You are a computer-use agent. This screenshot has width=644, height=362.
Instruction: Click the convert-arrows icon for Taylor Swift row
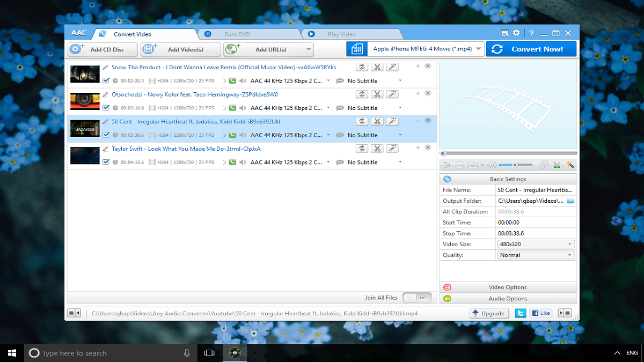(362, 149)
